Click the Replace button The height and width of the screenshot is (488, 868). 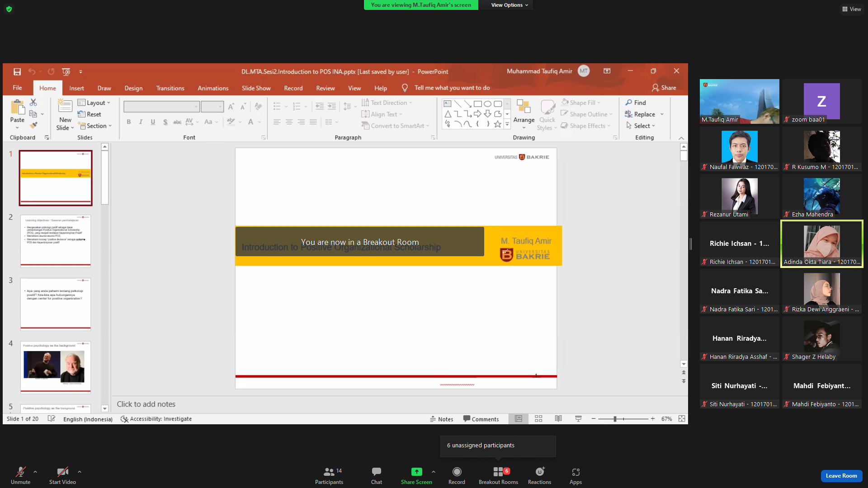640,114
